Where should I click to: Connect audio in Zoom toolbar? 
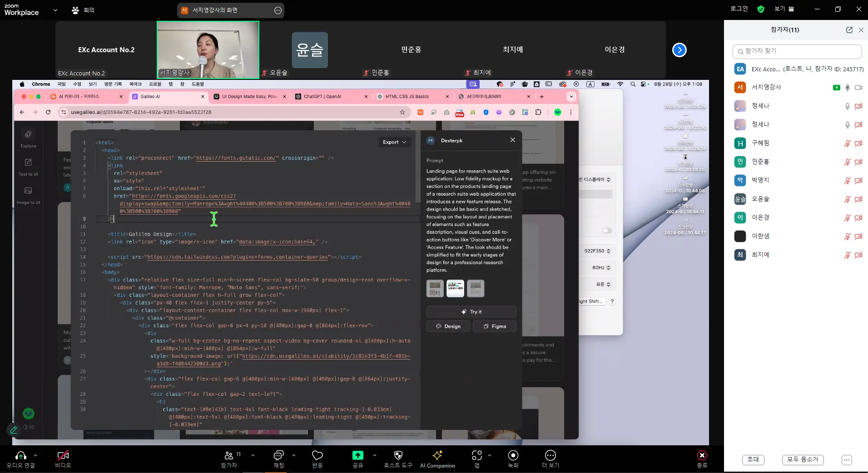pyautogui.click(x=20, y=459)
